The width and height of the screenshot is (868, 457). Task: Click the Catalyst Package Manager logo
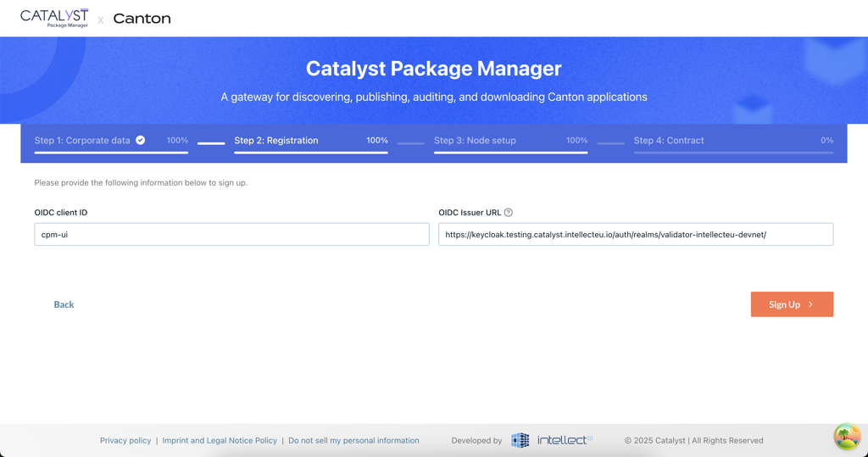click(x=54, y=18)
